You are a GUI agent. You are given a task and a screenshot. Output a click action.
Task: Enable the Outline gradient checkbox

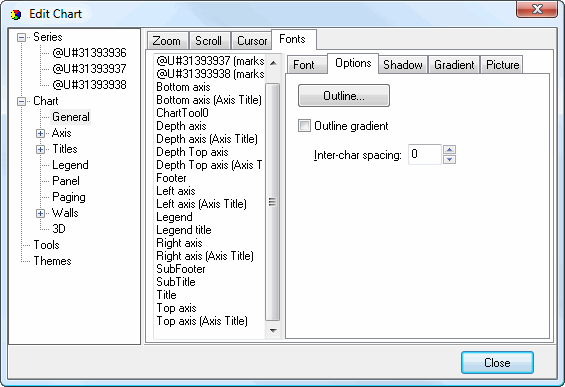pos(304,126)
